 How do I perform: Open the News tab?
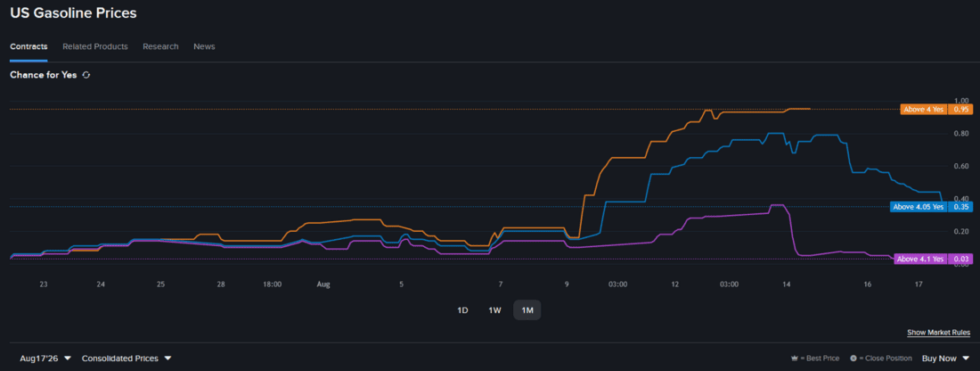(204, 46)
